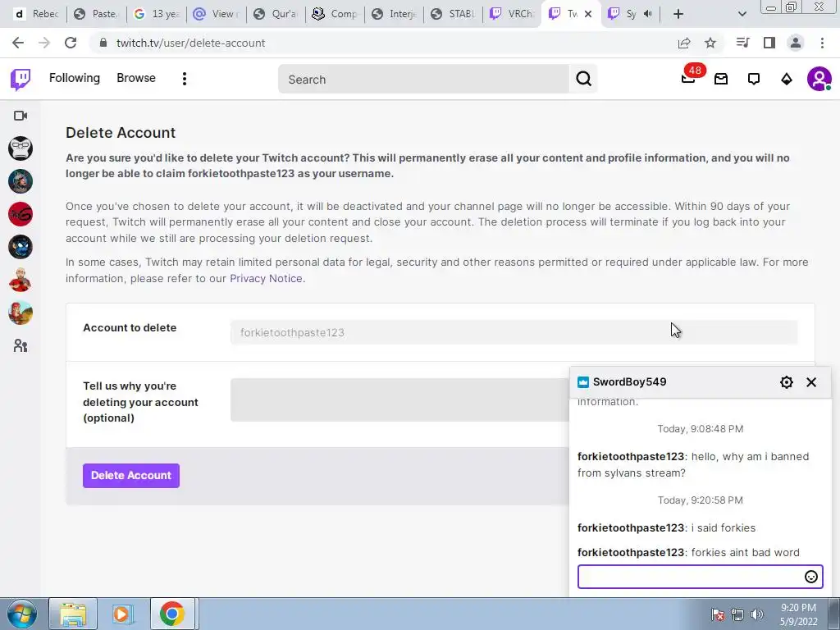Open the purple user avatar menu
This screenshot has height=630, width=840.
point(819,80)
